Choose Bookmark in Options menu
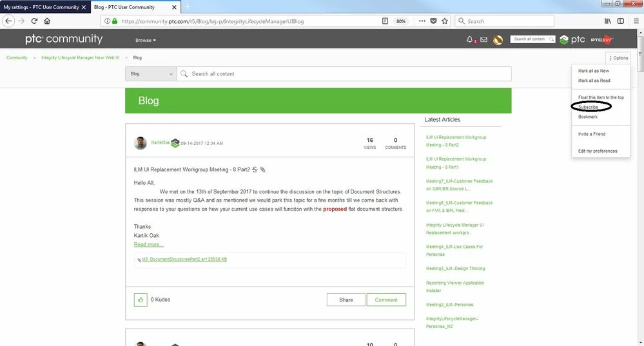This screenshot has width=644, height=346. pyautogui.click(x=588, y=117)
